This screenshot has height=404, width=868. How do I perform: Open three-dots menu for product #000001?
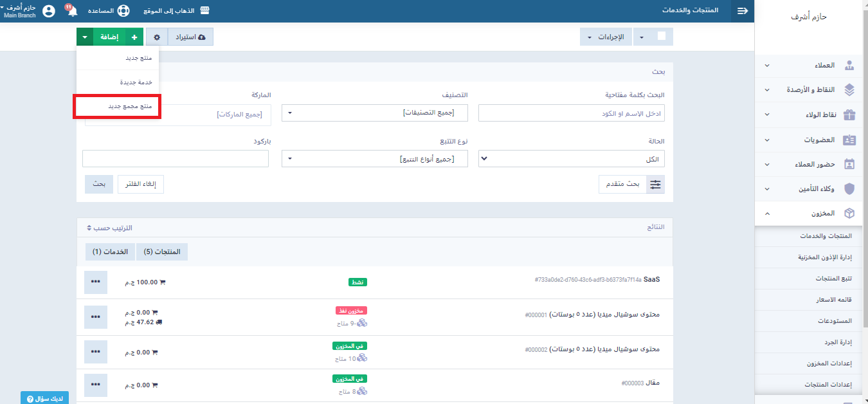[96, 317]
